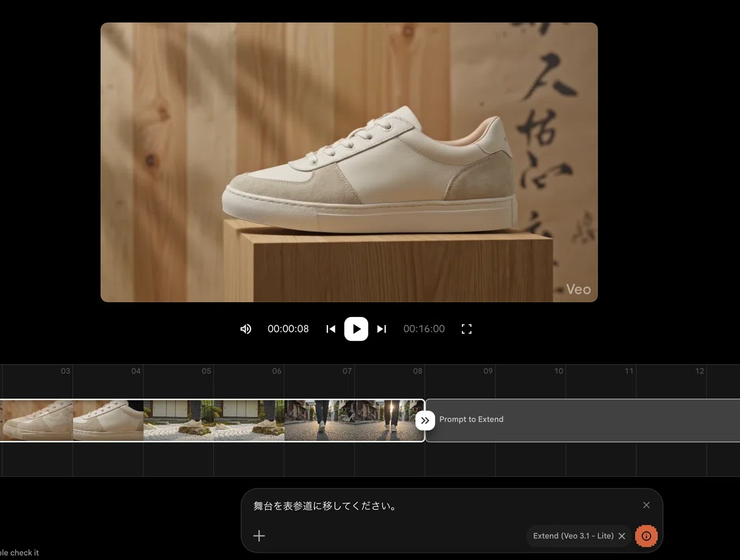Select the zen garden clip thumbnail
Viewport: 740px width, 560px height.
214,420
